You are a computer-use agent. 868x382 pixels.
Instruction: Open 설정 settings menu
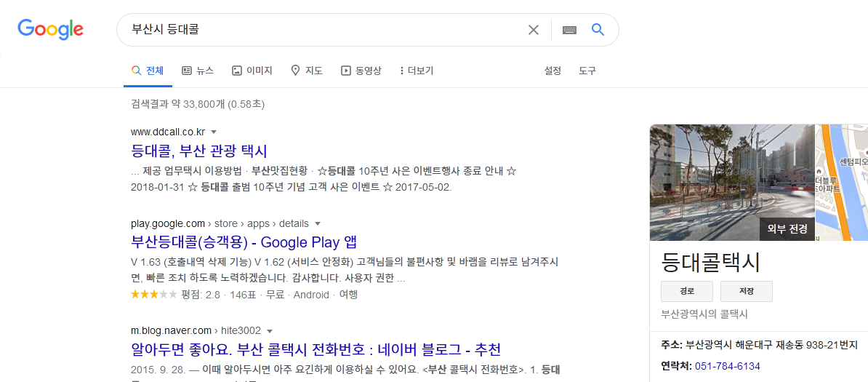(x=552, y=71)
